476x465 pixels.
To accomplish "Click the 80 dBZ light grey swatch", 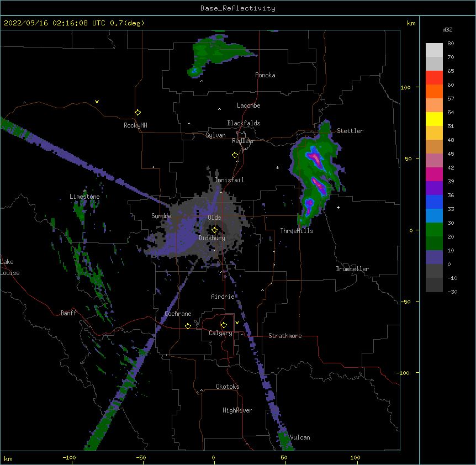I will tap(434, 50).
